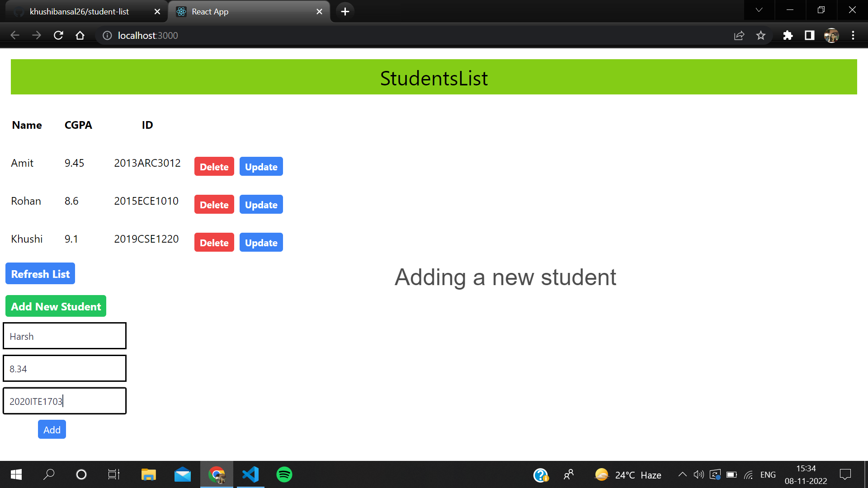
Task: Click the back navigation arrow
Action: pos(15,35)
